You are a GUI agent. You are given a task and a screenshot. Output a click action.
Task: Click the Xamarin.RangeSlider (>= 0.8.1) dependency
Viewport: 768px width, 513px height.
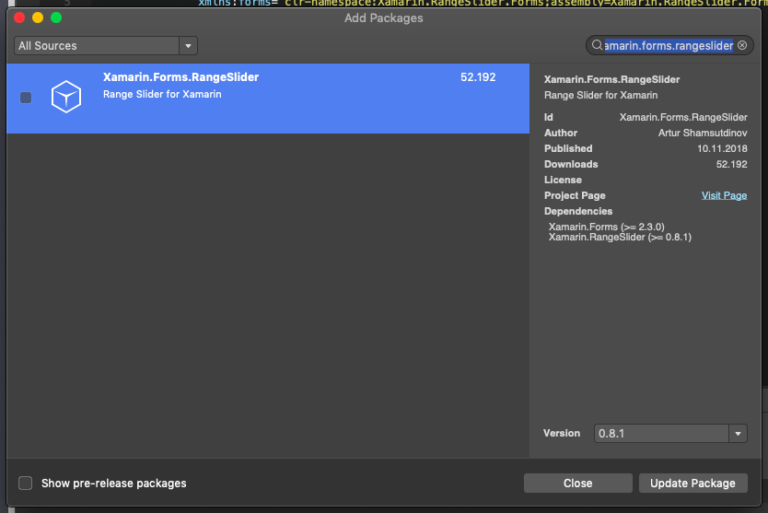point(620,237)
